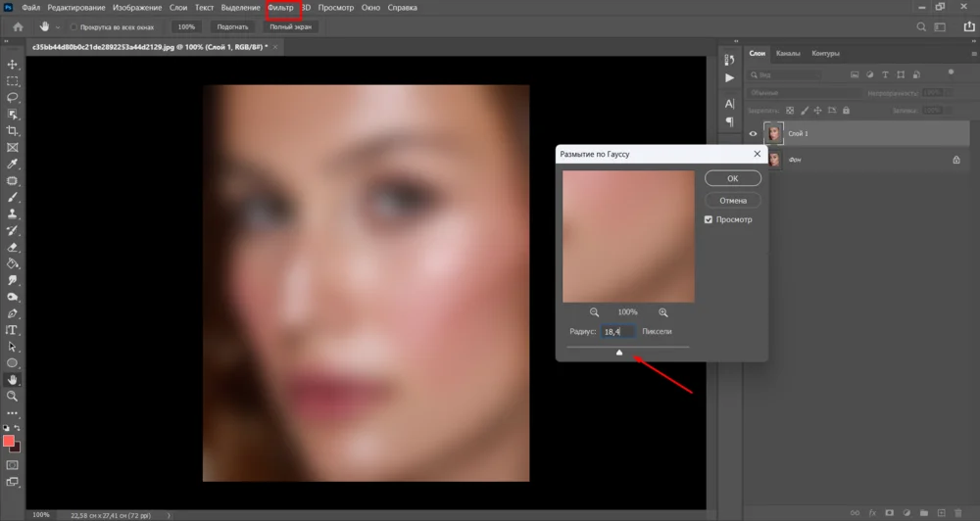Select the Move tool

pos(13,65)
